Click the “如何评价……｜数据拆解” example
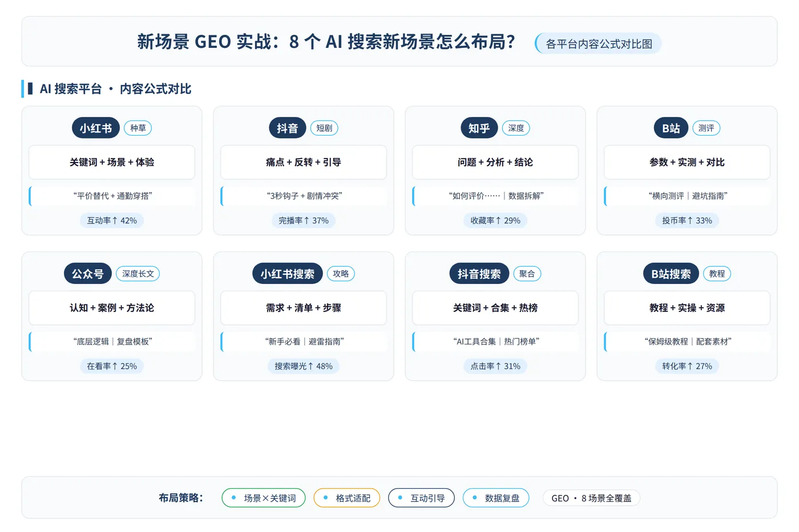The height and width of the screenshot is (532, 799). pos(495,196)
